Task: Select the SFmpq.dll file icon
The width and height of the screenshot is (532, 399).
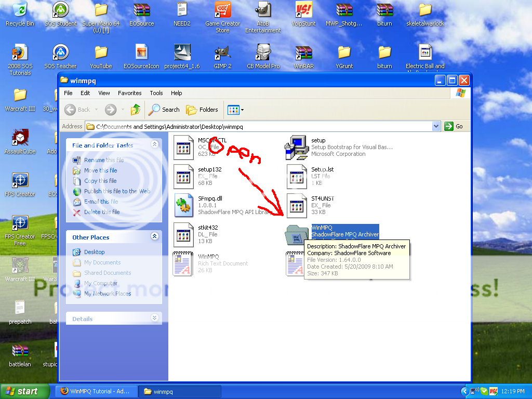Action: (x=183, y=205)
